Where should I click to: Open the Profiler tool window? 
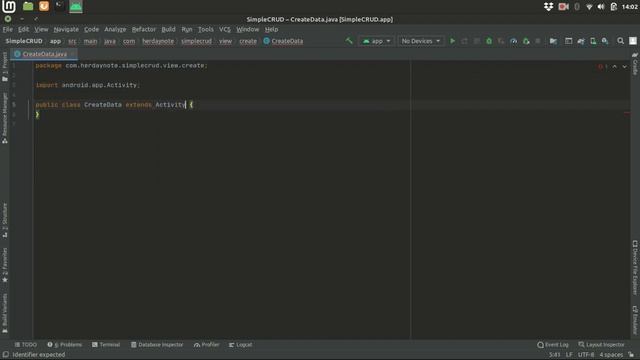click(x=207, y=345)
